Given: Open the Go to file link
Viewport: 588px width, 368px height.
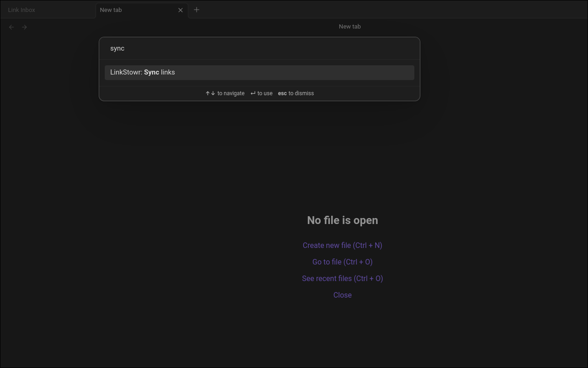Looking at the screenshot, I should coord(342,262).
